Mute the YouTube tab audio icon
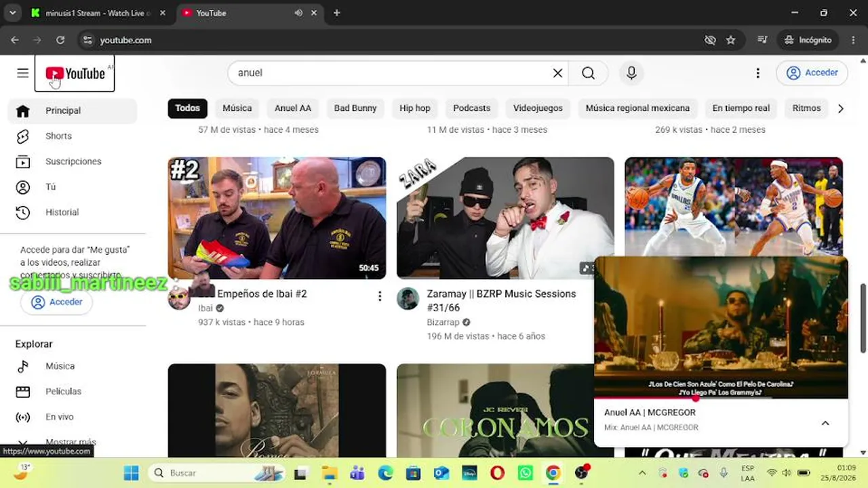This screenshot has width=868, height=488. pyautogui.click(x=298, y=13)
